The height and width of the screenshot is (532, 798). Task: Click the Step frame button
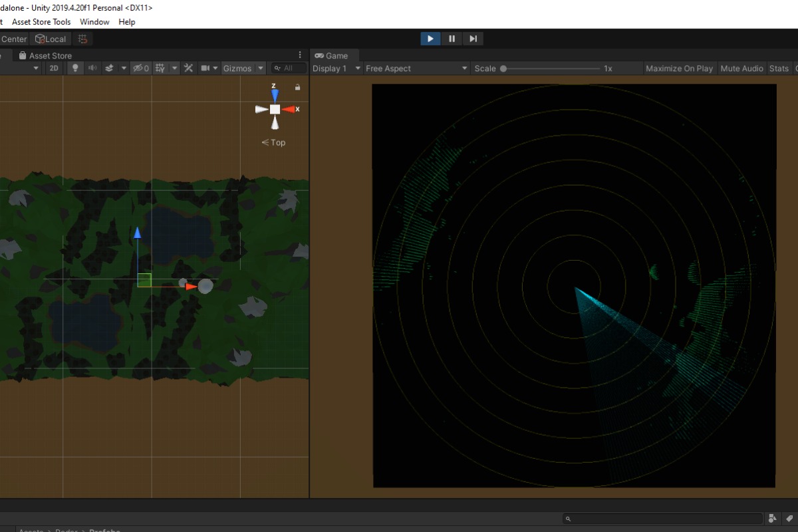click(473, 39)
